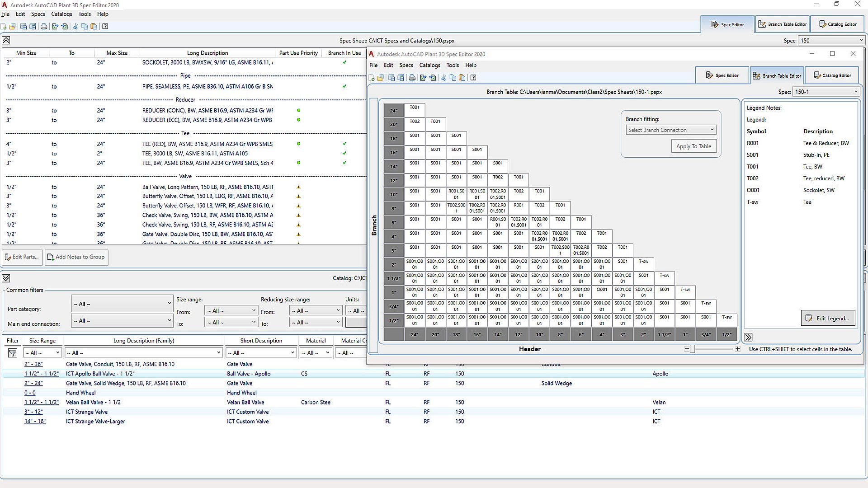Click Print icon in front Branch Table window toolbar
This screenshot has width=868, height=488.
coord(412,78)
